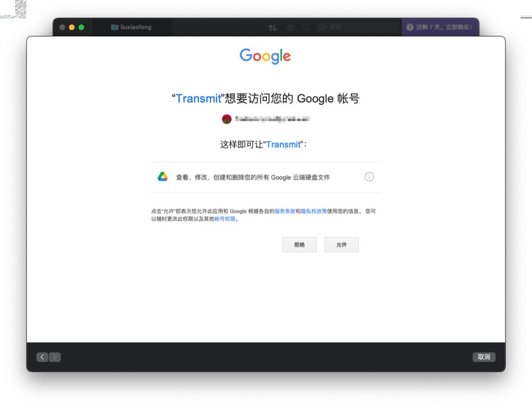Viewport: 532px width, 407px height.
Task: Go back with the left chevron button
Action: [x=42, y=357]
